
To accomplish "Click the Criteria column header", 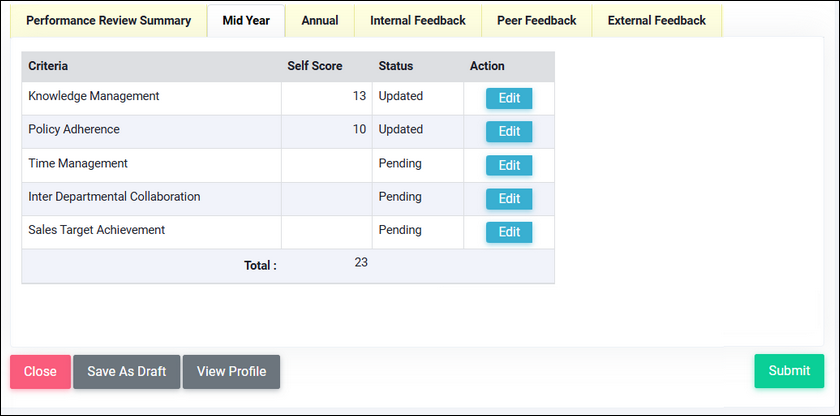I will (48, 66).
